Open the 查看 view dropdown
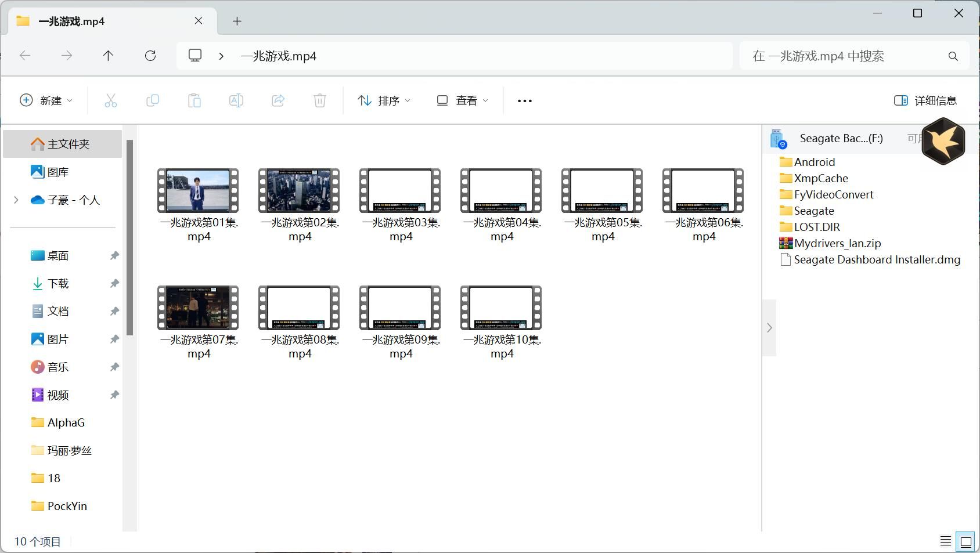 pyautogui.click(x=463, y=100)
